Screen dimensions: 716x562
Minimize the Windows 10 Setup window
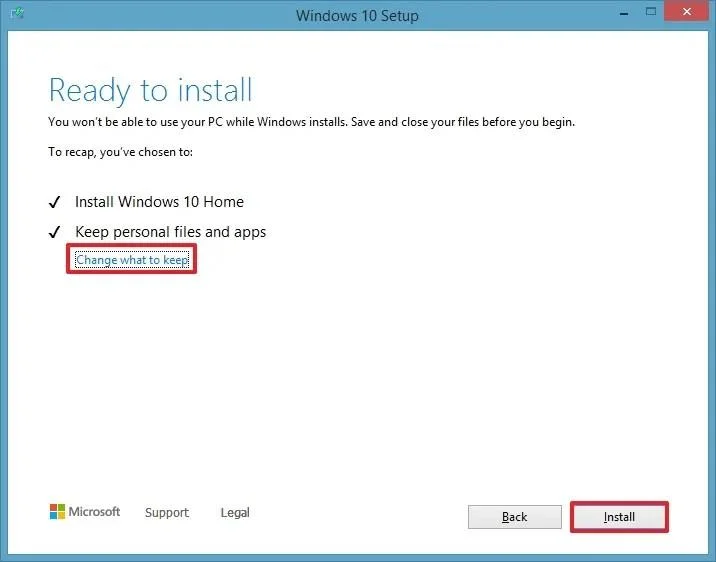click(x=624, y=13)
